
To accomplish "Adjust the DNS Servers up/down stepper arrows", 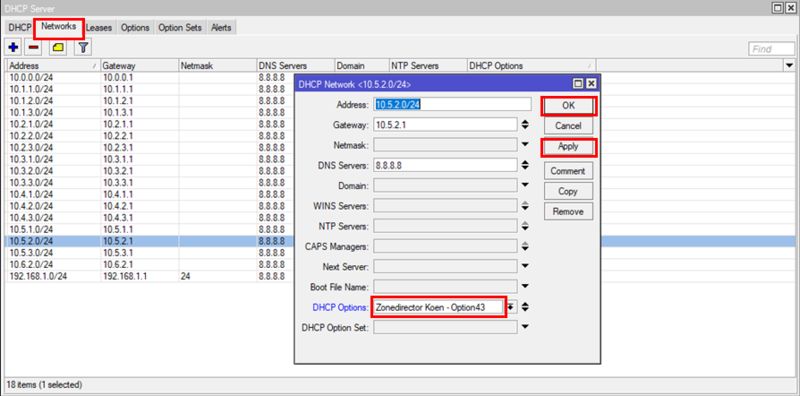I will point(525,165).
